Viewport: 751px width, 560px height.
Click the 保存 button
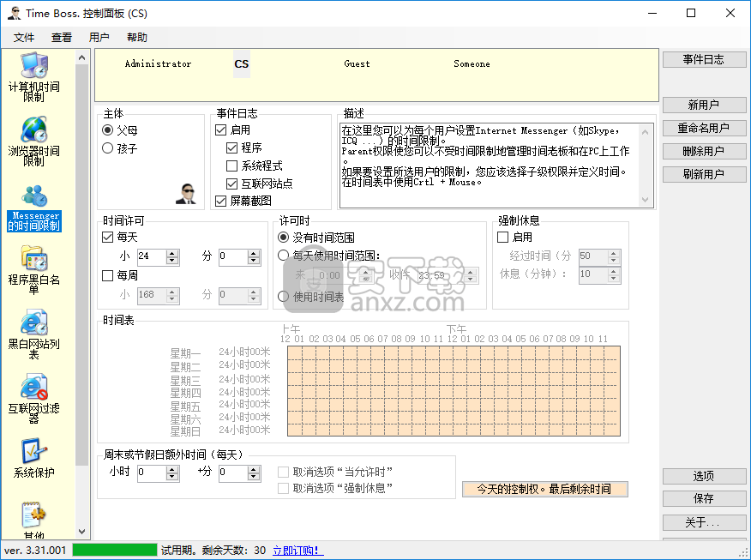coord(704,498)
